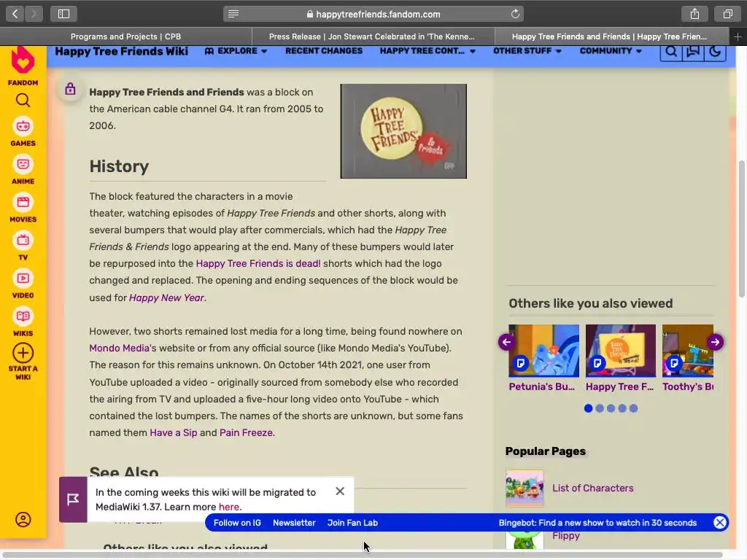Screen dimensions: 747x560
Task: Go forward with Safari forward arrow
Action: pyautogui.click(x=34, y=14)
